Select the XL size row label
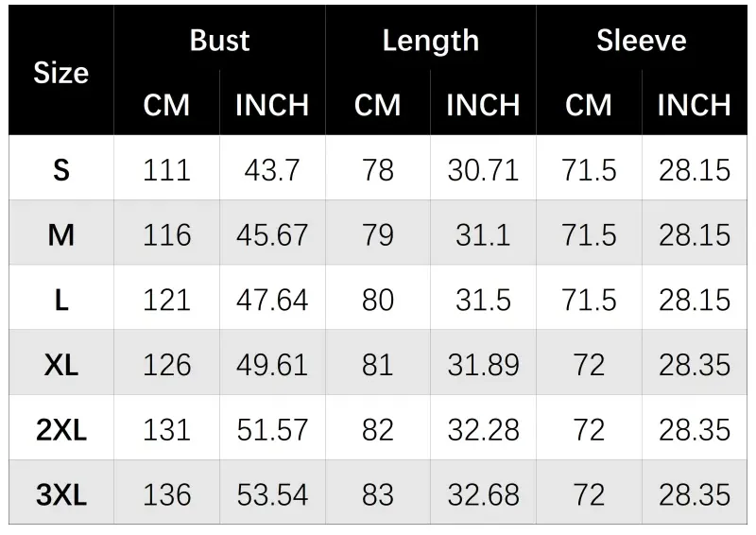Viewport: 756px width, 535px height. pyautogui.click(x=60, y=365)
